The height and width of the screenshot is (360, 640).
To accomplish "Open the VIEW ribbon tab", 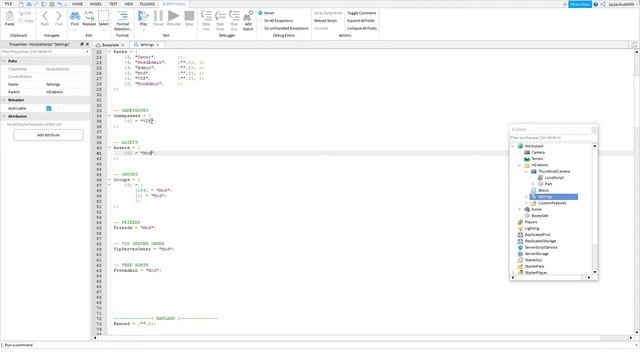I will point(129,4).
